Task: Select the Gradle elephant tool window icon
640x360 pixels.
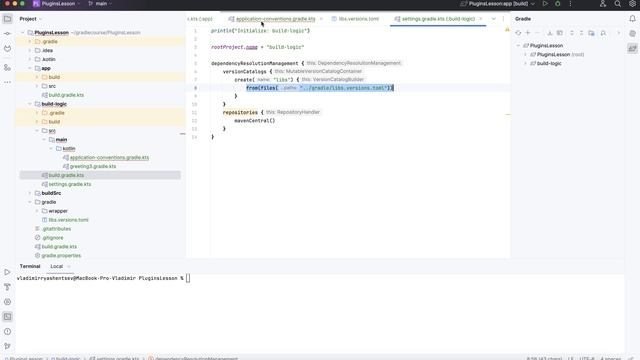Action: [x=632, y=49]
